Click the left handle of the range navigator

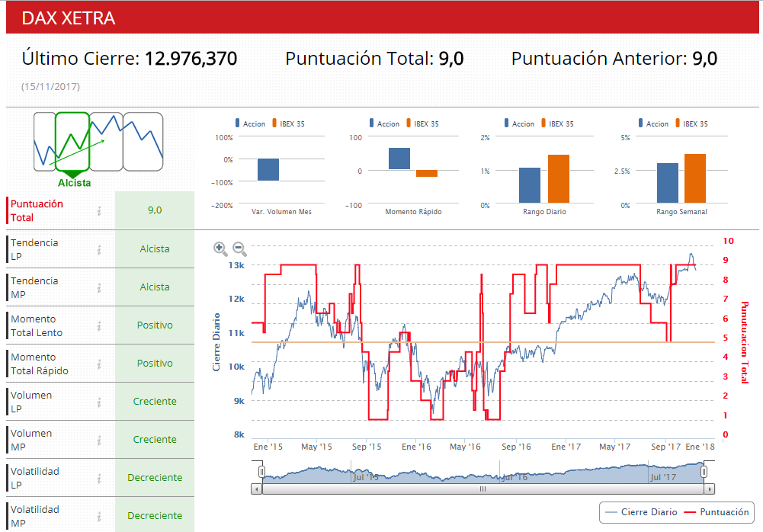[x=261, y=472]
